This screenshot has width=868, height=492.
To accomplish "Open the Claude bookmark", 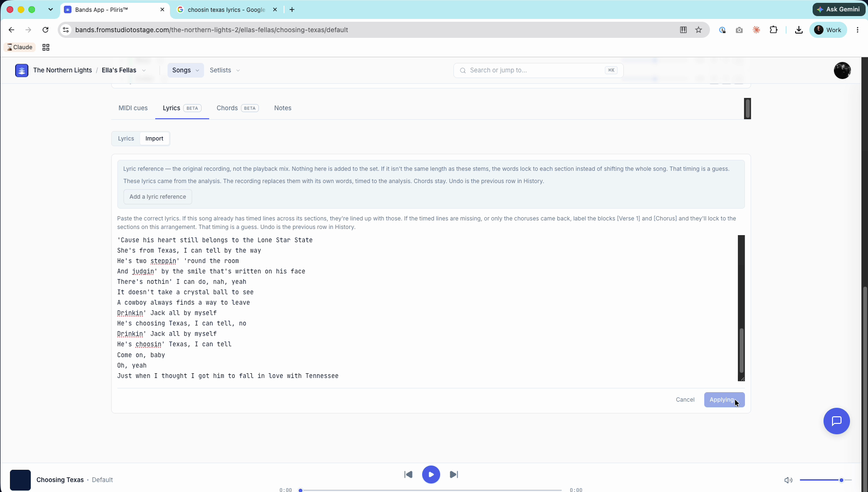I will click(x=20, y=47).
